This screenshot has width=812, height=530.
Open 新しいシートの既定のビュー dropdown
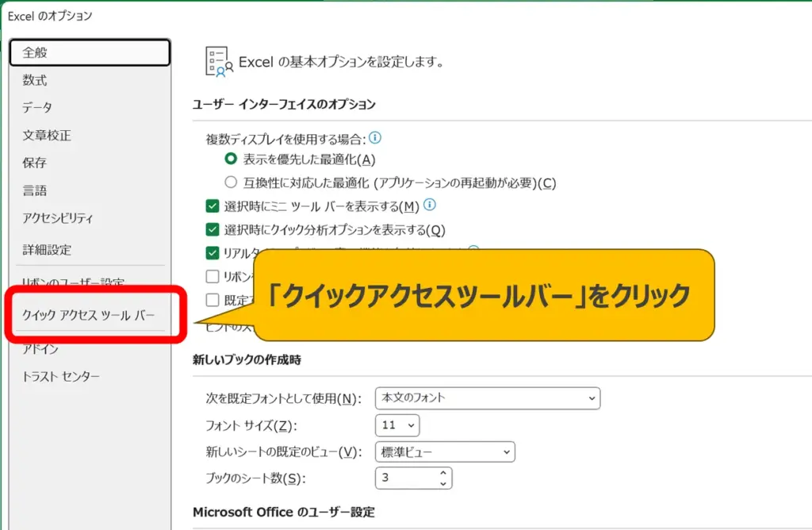tap(444, 452)
